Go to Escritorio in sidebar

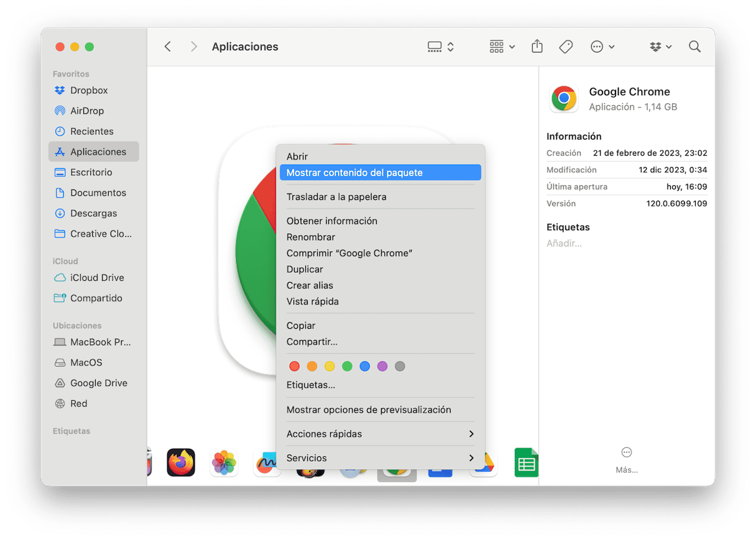click(93, 172)
